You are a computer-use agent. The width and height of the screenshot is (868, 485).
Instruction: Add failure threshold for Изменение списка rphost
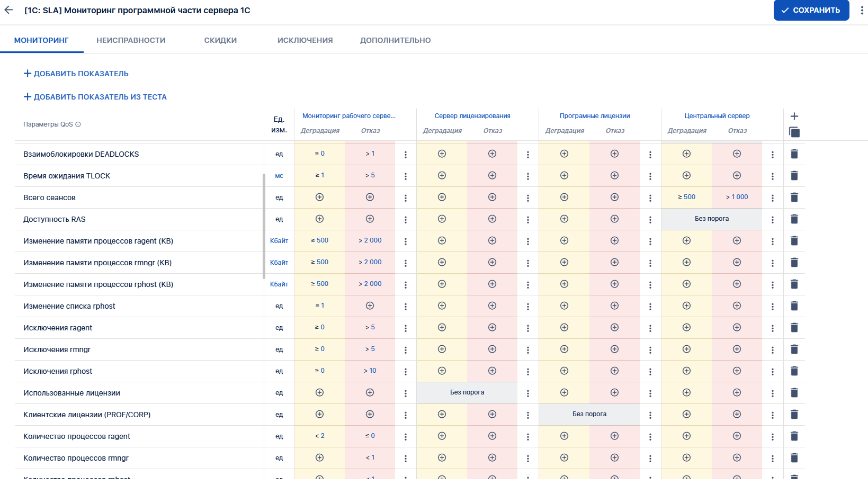pyautogui.click(x=370, y=306)
